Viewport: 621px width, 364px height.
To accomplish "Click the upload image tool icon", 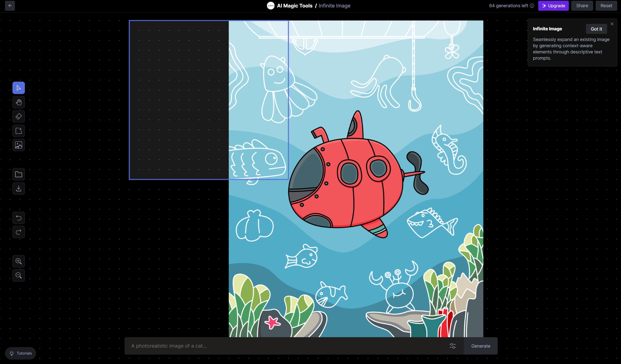I will click(19, 145).
